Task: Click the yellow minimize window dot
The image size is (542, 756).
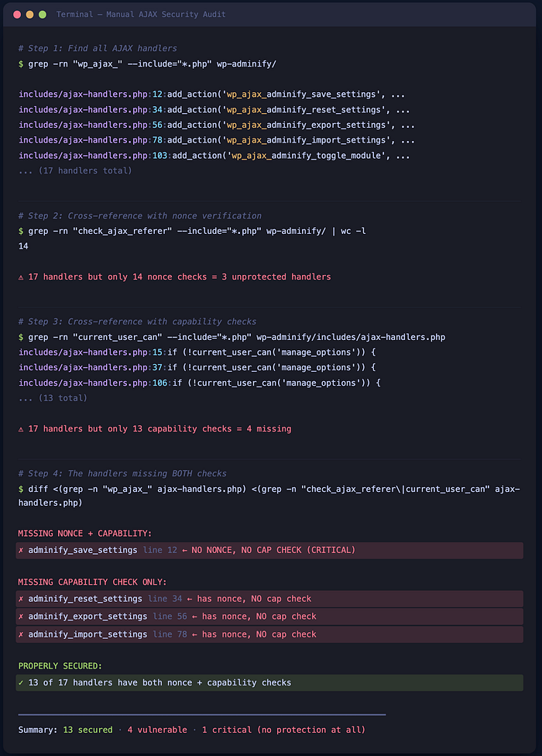Action: click(29, 15)
